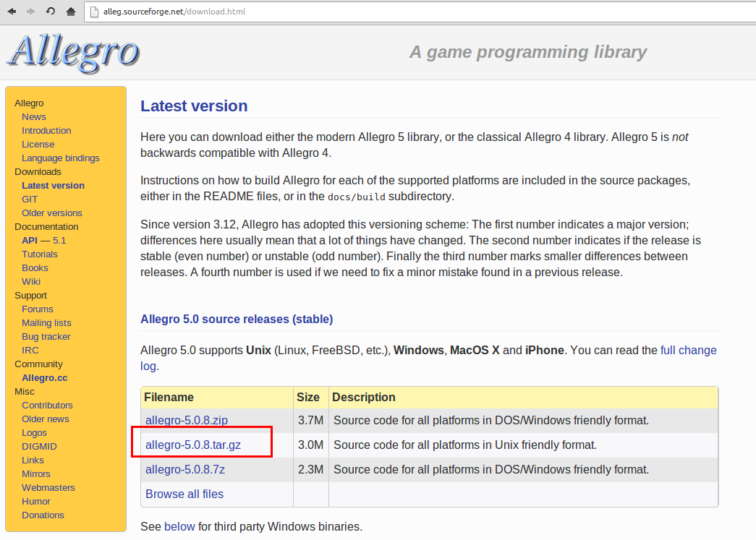Open the IRC support link
The height and width of the screenshot is (540, 756).
pyautogui.click(x=30, y=350)
